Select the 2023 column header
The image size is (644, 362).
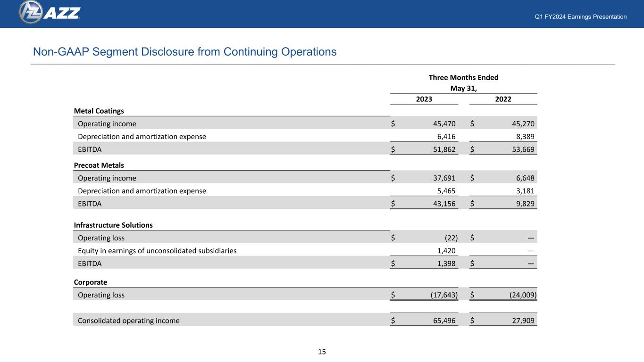point(424,99)
